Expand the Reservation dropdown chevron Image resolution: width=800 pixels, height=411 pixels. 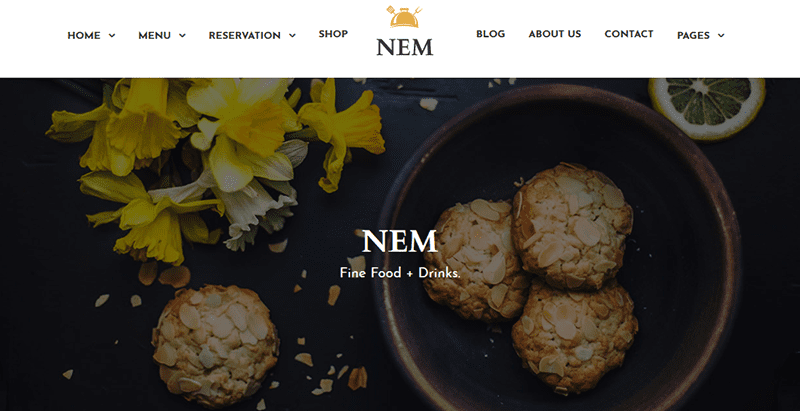pyautogui.click(x=292, y=36)
